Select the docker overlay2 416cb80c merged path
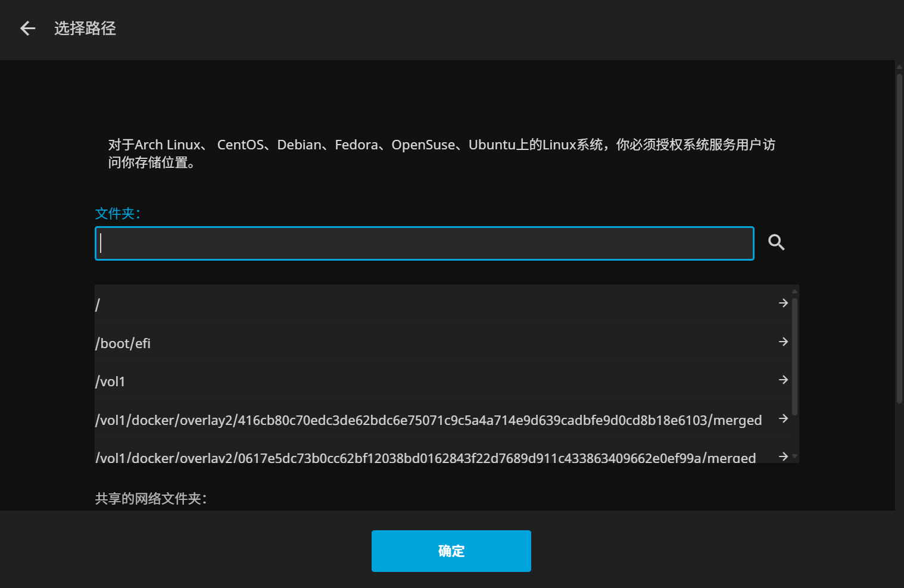Image resolution: width=904 pixels, height=588 pixels. pyautogui.click(x=428, y=420)
